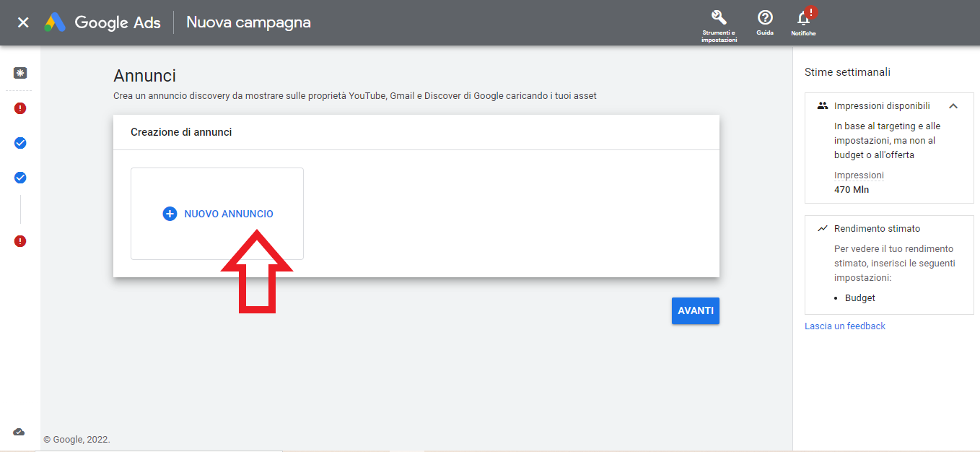Click the Creazione di annunci header
The width and height of the screenshot is (980, 452).
point(181,132)
